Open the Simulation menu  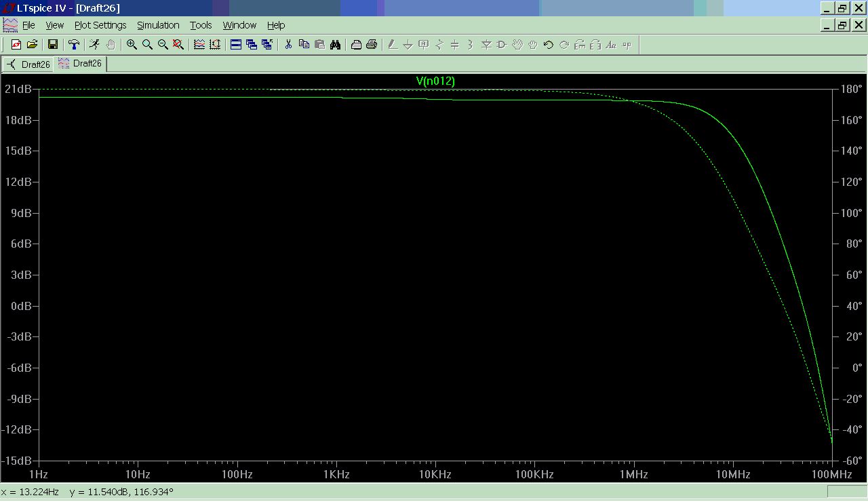(x=158, y=25)
